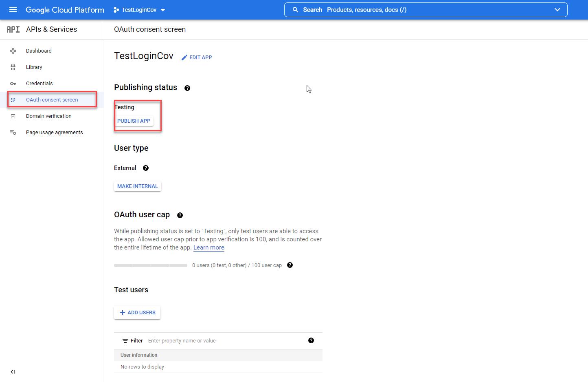
Task: Open the hamburger navigation menu
Action: coord(13,10)
